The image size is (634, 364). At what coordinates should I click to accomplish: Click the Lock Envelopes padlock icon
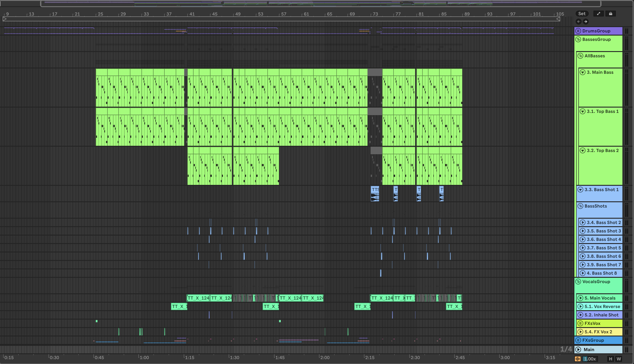click(x=610, y=14)
